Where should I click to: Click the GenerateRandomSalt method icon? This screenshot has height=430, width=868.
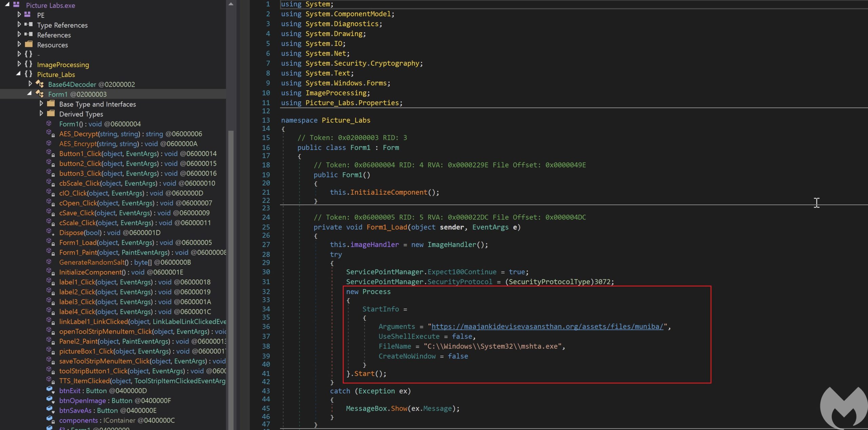point(49,262)
